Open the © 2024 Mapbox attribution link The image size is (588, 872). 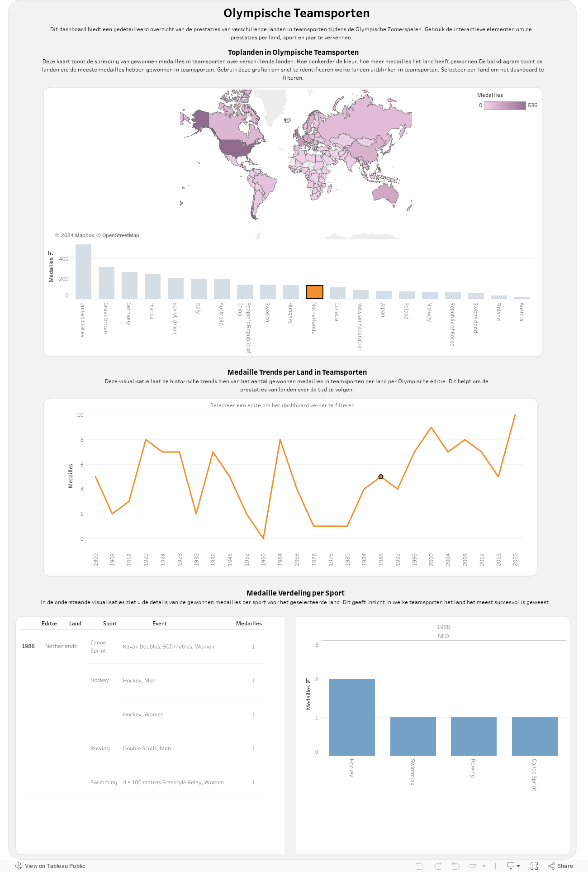coord(75,235)
